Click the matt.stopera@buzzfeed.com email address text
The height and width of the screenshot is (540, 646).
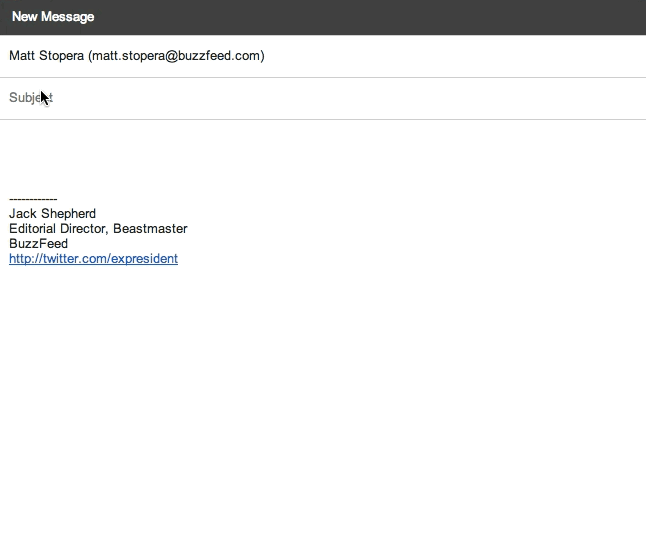[x=178, y=56]
